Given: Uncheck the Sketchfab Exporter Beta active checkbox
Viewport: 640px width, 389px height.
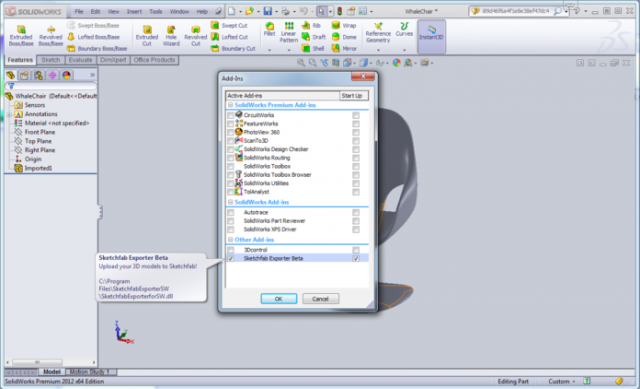Looking at the screenshot, I should click(x=231, y=258).
